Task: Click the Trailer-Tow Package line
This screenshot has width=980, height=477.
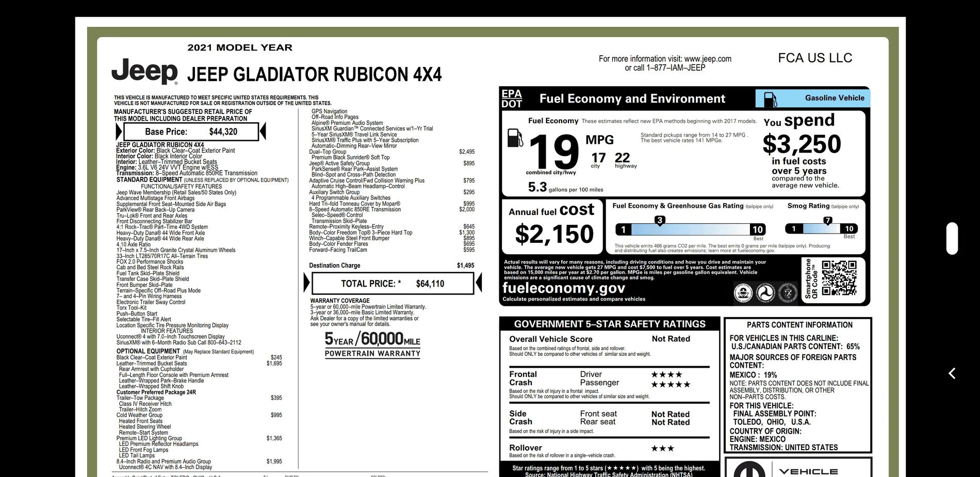Action: (x=199, y=398)
